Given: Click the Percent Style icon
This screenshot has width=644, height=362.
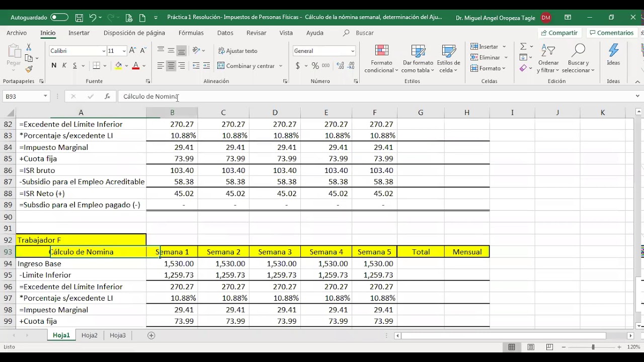Looking at the screenshot, I should click(x=315, y=66).
